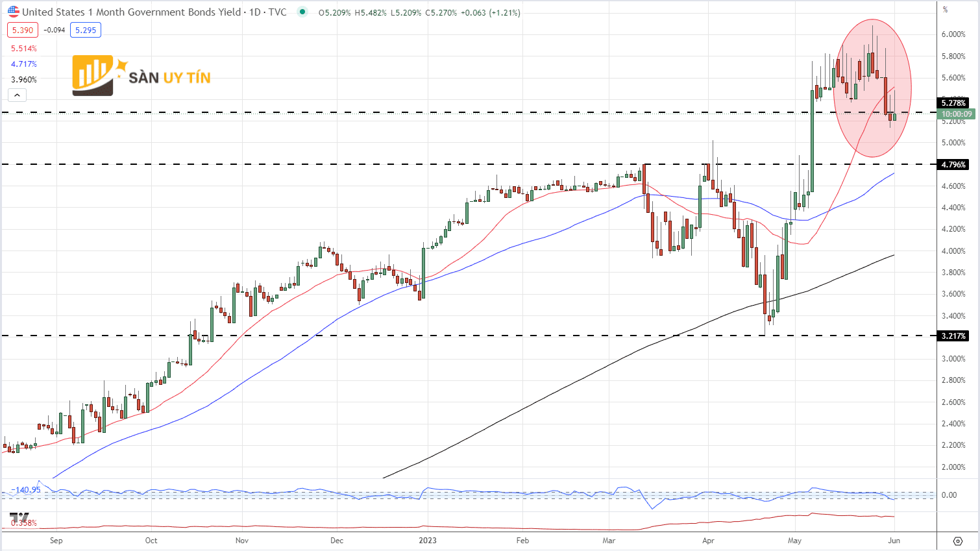
Task: Click the Apr label on time axis
Action: pos(708,540)
